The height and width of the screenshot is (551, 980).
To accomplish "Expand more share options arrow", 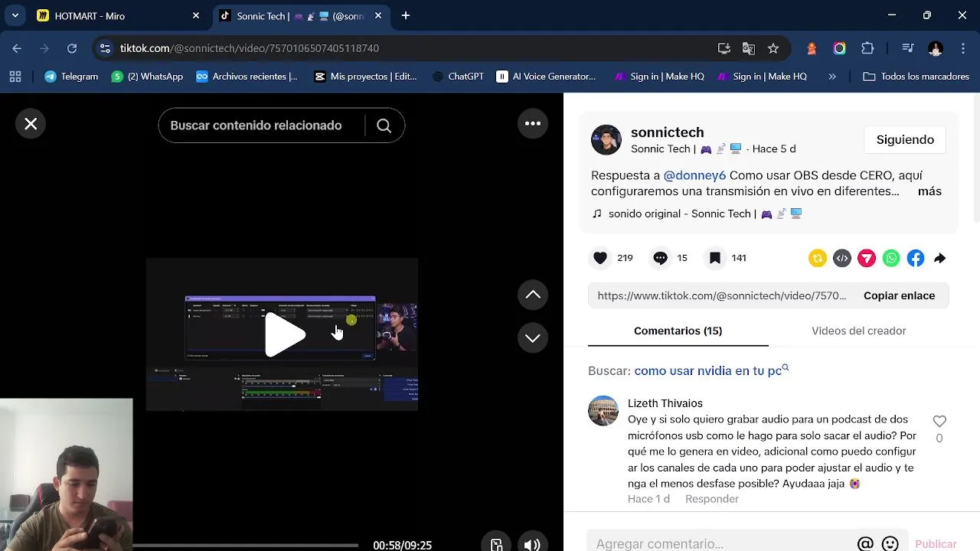I will point(940,259).
